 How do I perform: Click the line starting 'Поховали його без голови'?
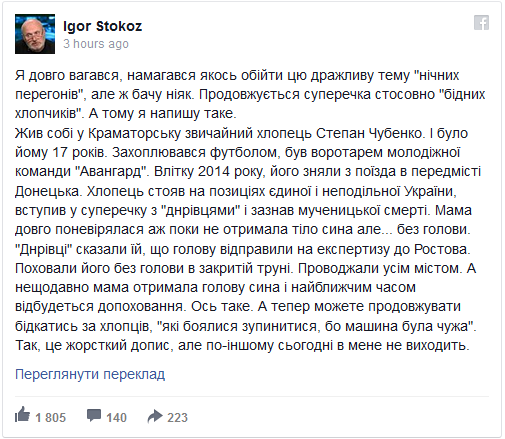pos(245,268)
